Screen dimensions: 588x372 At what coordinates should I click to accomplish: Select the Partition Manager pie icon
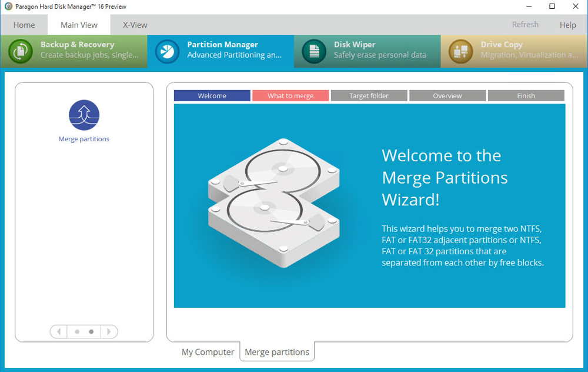point(167,51)
